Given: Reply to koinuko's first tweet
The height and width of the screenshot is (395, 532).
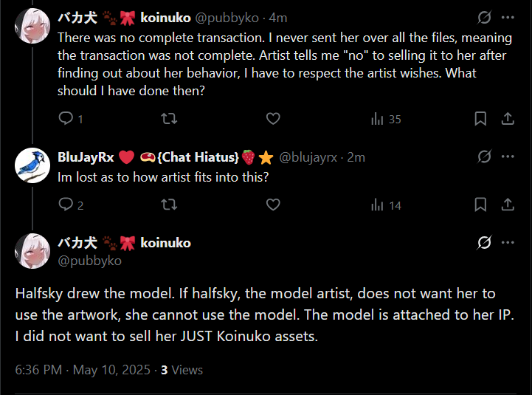Looking at the screenshot, I should pos(66,119).
